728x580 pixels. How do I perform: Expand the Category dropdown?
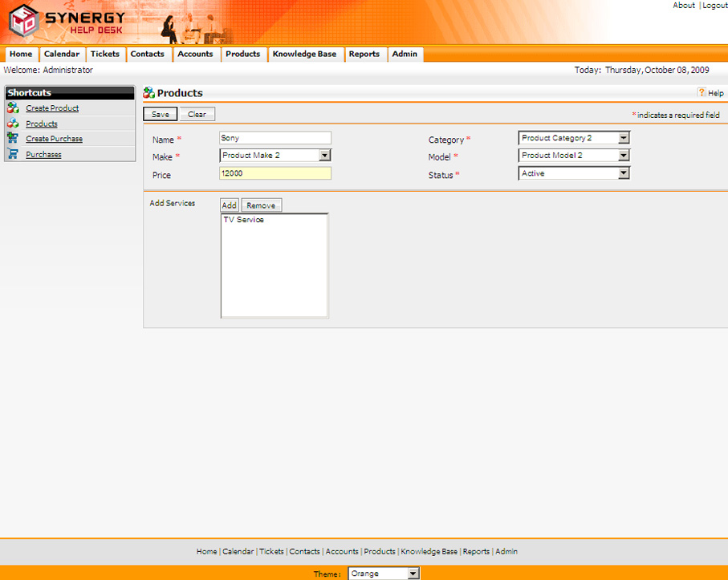click(x=624, y=138)
